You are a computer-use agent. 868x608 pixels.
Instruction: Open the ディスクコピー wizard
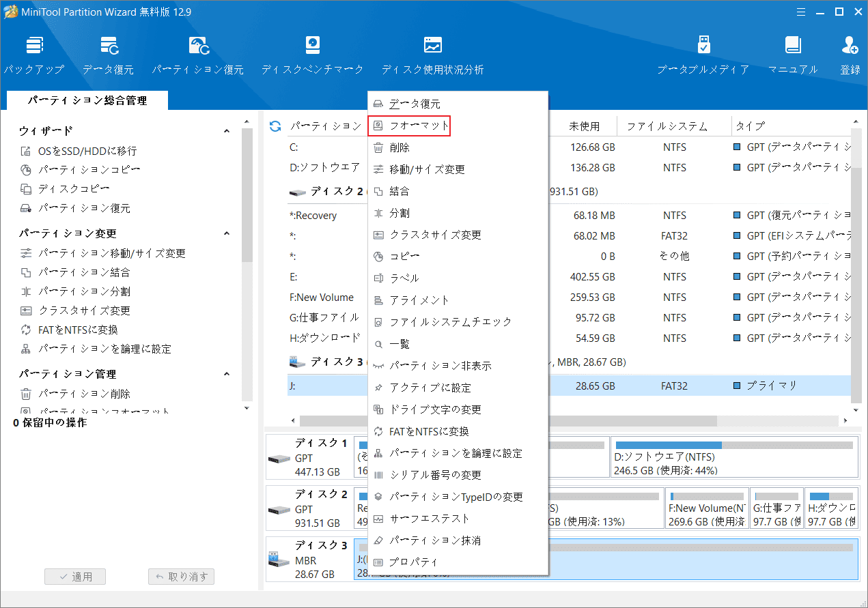coord(74,189)
